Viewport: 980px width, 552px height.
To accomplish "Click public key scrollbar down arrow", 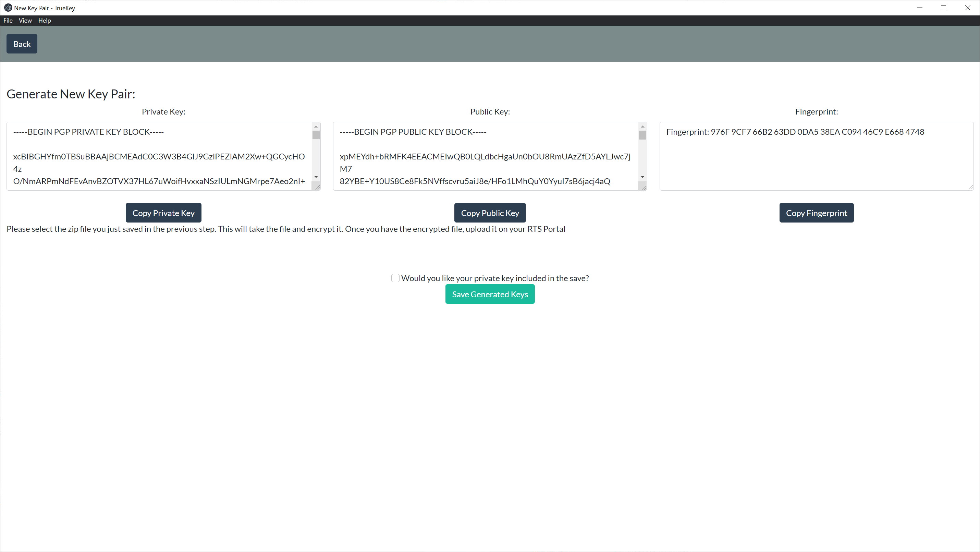I will pos(642,177).
